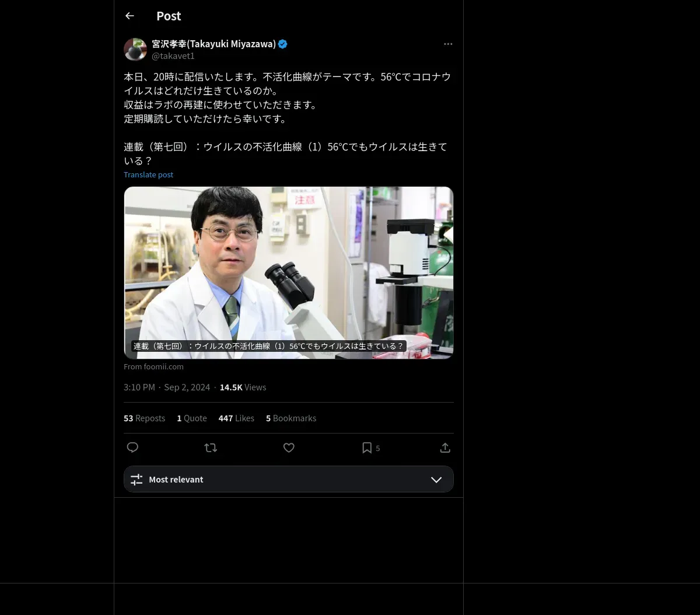This screenshot has width=700, height=615.
Task: Click the 14.5K Views count
Action: tap(243, 387)
